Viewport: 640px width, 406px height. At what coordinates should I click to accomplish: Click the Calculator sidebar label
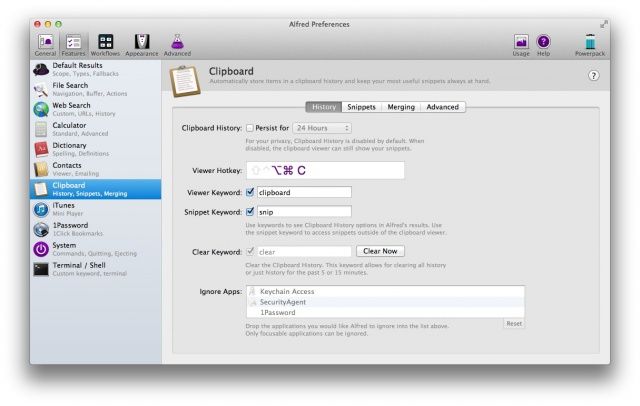click(x=69, y=125)
